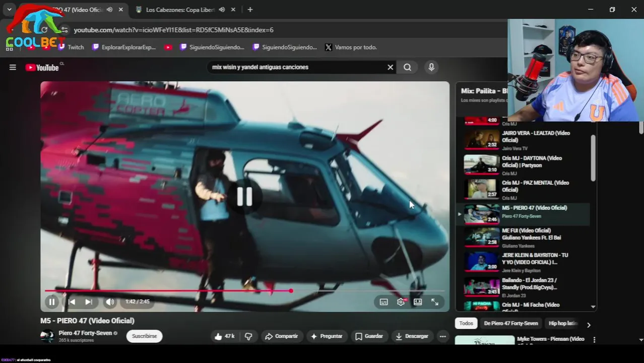Subscribe to Piero 47 Forty-Seven
Viewport: 644px width, 363px height.
(144, 336)
